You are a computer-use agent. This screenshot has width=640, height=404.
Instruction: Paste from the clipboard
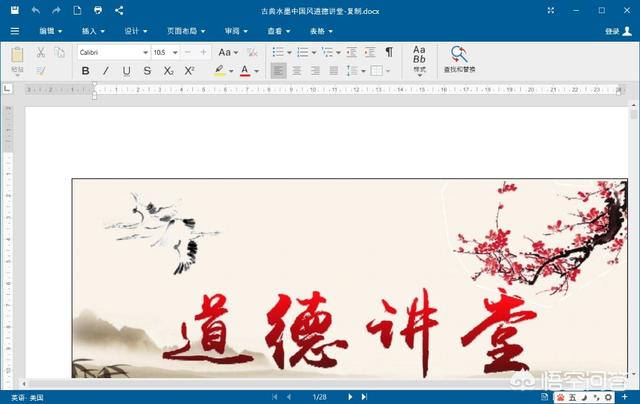point(17,61)
